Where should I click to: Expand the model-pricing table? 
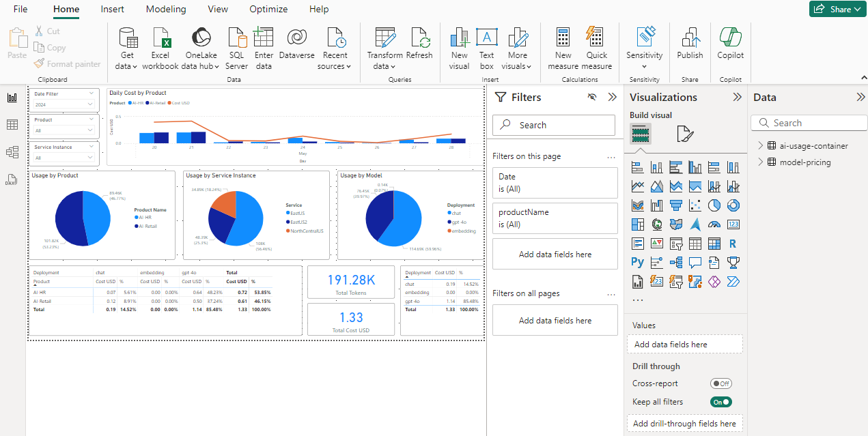[x=760, y=162]
